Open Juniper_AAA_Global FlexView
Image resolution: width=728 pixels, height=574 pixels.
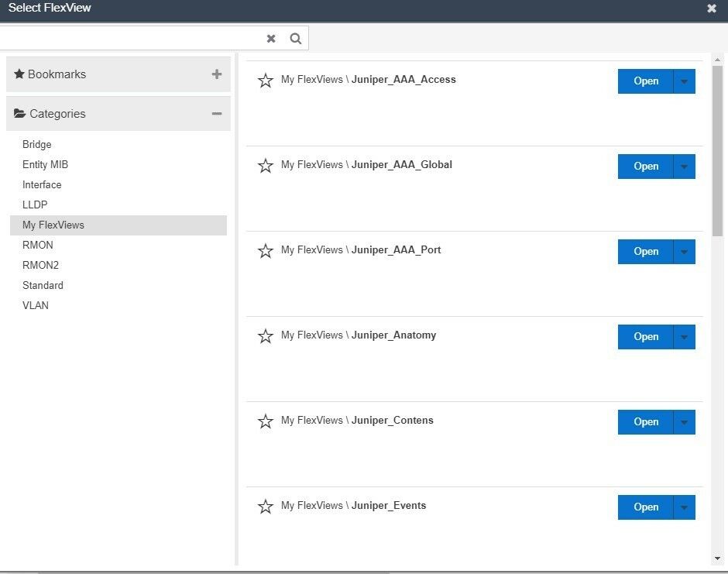(x=645, y=167)
